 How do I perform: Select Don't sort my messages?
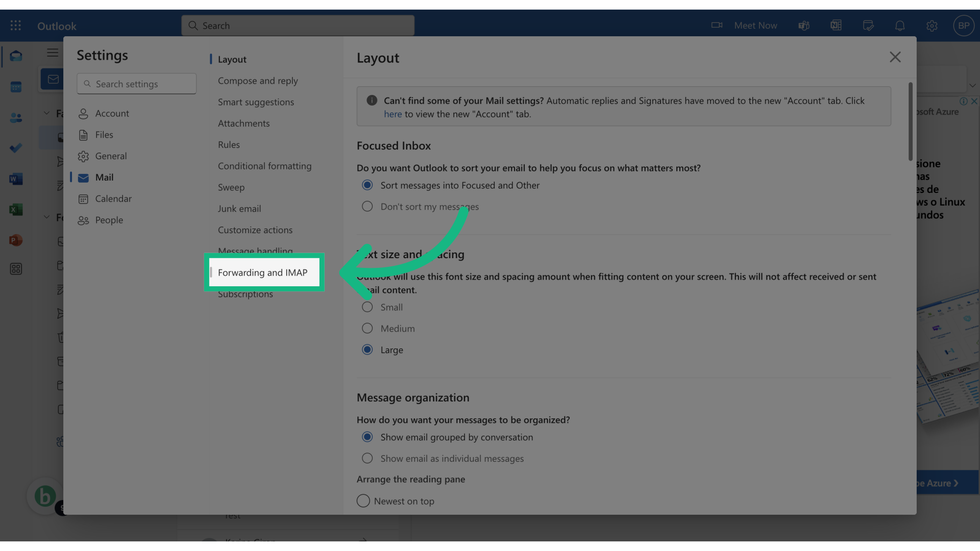tap(367, 207)
